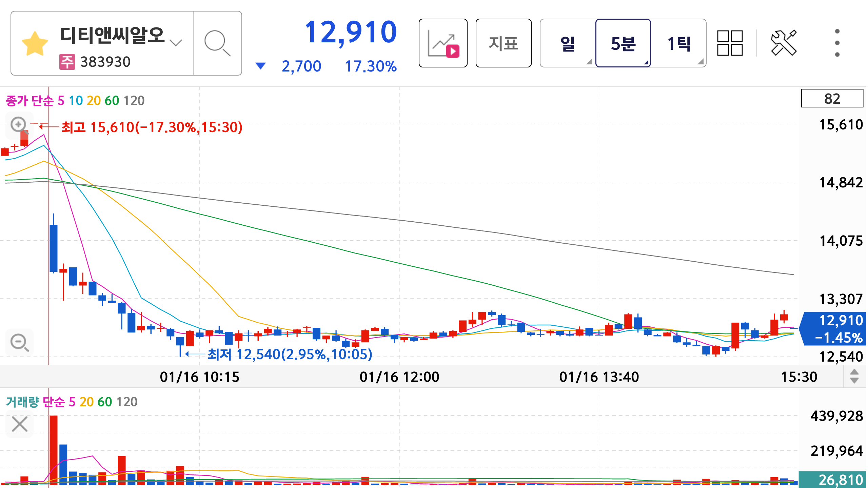This screenshot has height=488, width=868.
Task: Select the 종가 단순 moving average label
Action: pos(30,101)
